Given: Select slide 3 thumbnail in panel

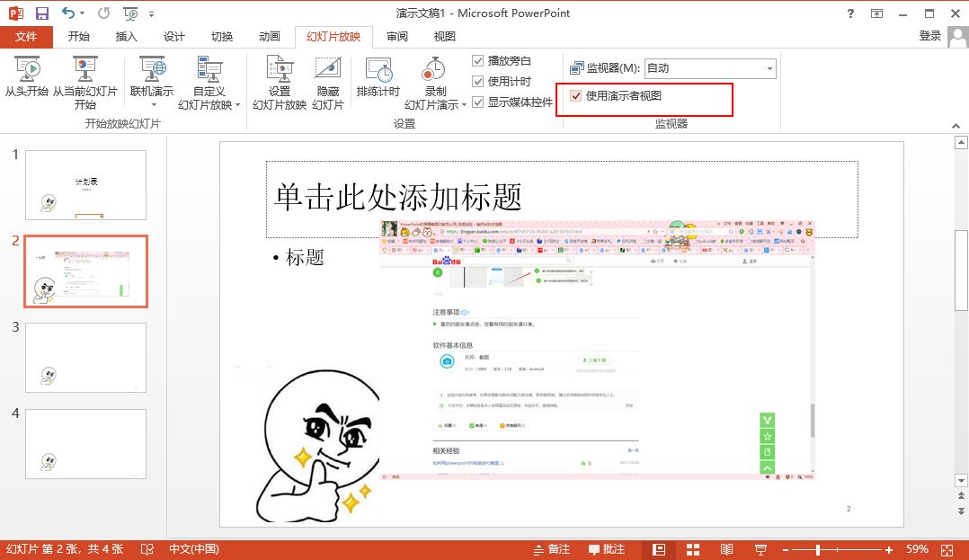Looking at the screenshot, I should click(85, 357).
